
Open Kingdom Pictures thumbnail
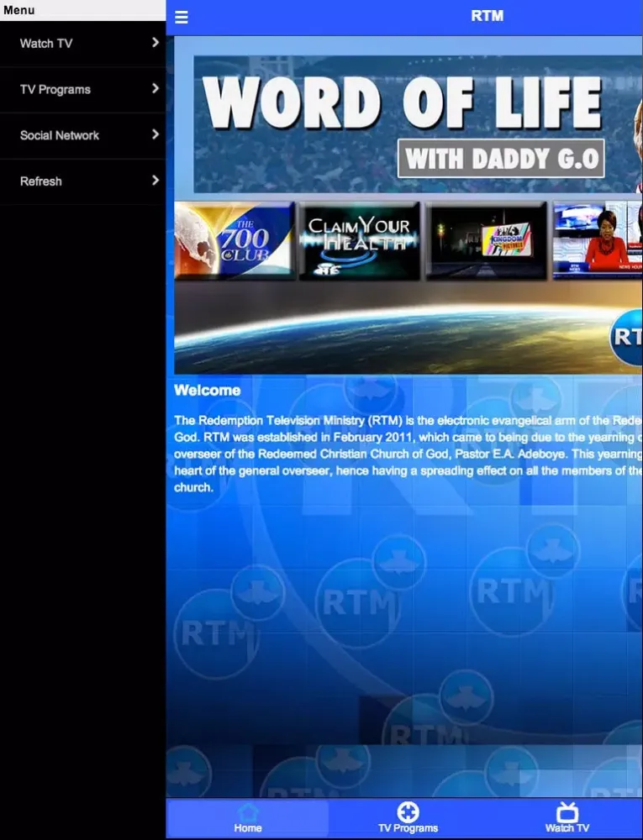pos(487,240)
